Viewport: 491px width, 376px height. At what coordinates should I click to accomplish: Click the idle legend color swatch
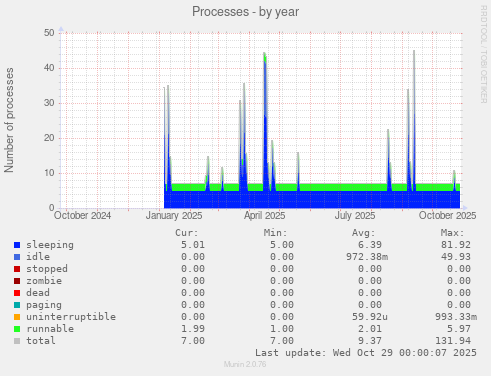click(17, 257)
